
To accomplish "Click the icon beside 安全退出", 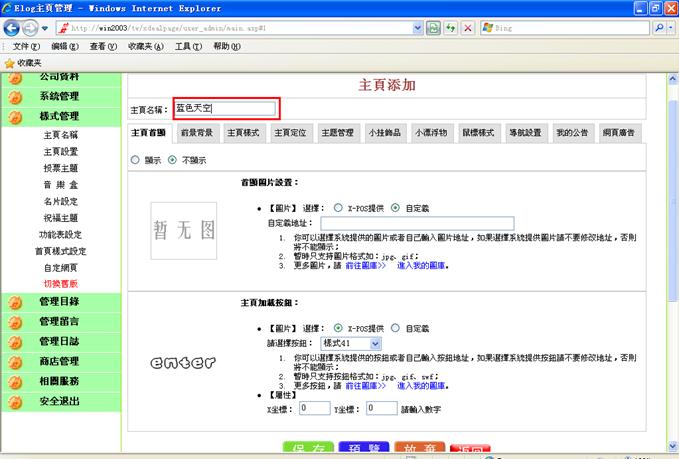I will coord(15,401).
